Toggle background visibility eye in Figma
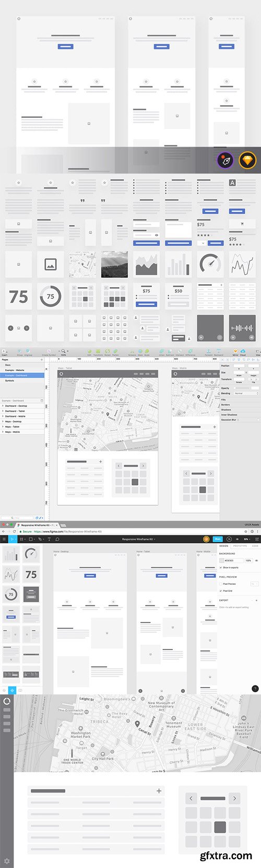This screenshot has width=261, height=868. tap(256, 560)
